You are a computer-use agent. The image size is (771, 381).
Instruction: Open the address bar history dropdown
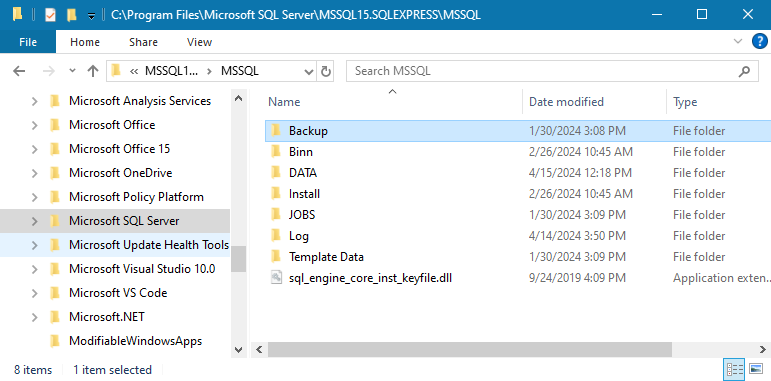click(x=309, y=72)
